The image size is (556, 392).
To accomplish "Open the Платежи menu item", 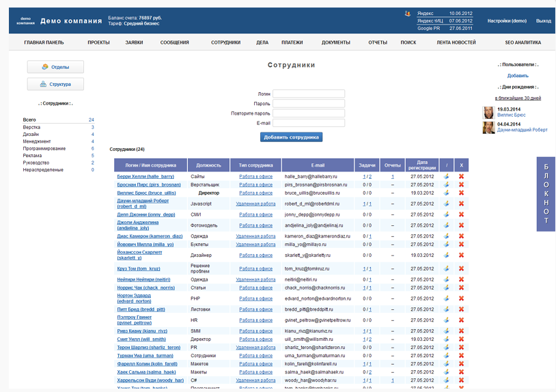I will click(292, 42).
